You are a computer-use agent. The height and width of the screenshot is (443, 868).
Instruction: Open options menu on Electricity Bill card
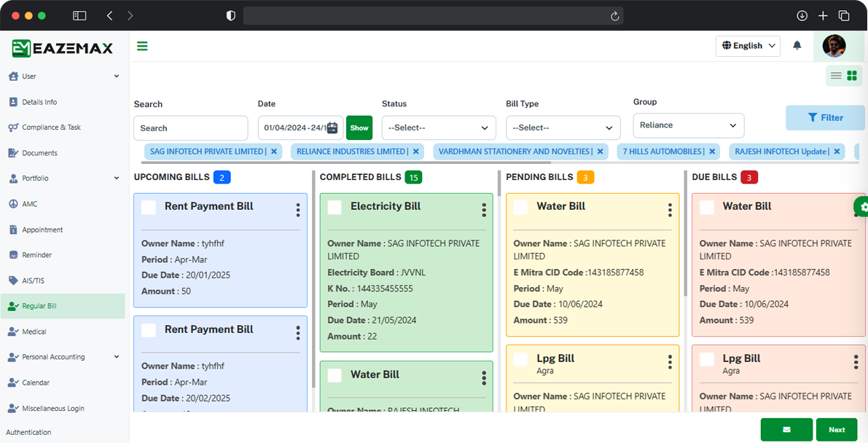click(x=484, y=210)
